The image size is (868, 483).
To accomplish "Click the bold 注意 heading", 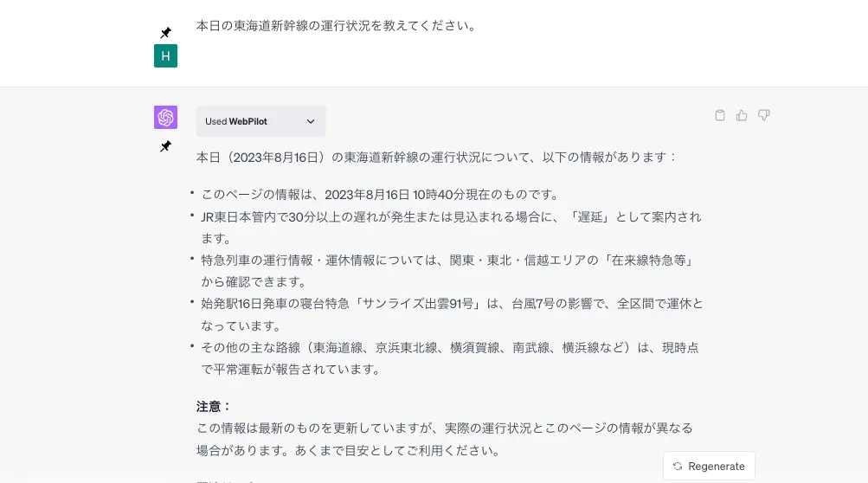I will (x=214, y=407).
